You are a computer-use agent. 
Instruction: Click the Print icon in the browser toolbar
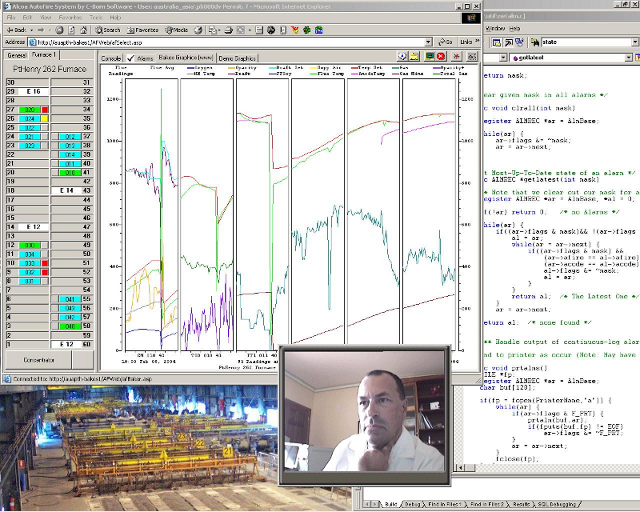coord(229,30)
